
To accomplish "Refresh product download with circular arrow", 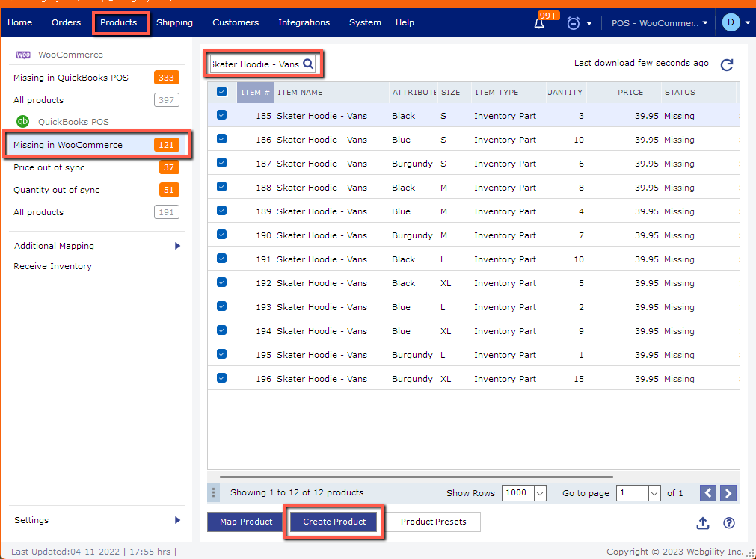I will pos(727,64).
